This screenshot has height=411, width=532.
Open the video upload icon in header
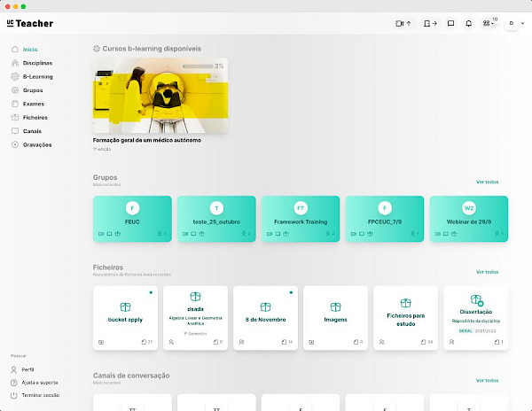coord(403,23)
